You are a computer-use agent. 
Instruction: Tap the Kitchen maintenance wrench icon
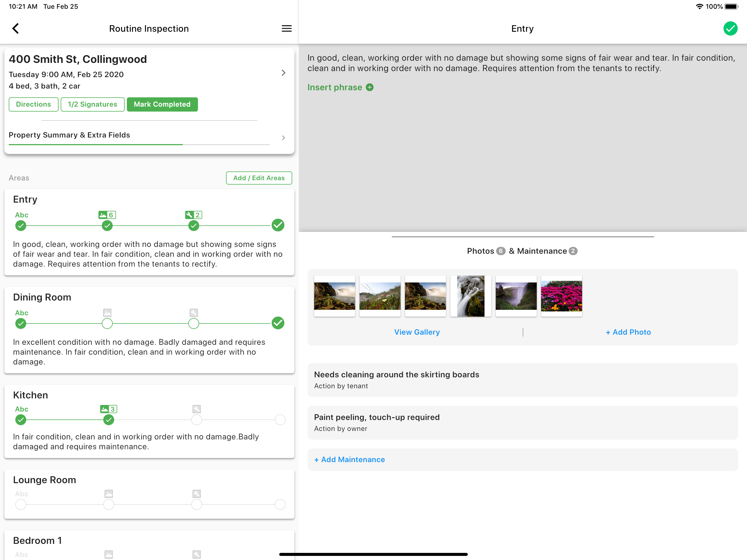(197, 409)
